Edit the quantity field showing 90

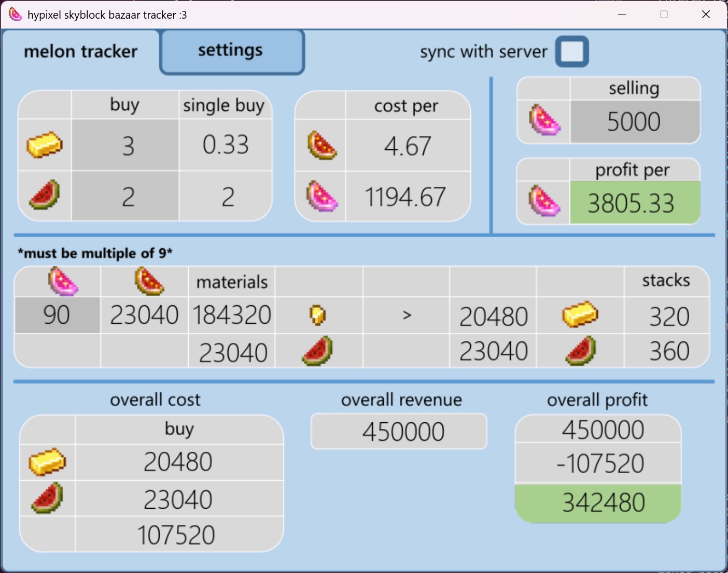click(58, 315)
